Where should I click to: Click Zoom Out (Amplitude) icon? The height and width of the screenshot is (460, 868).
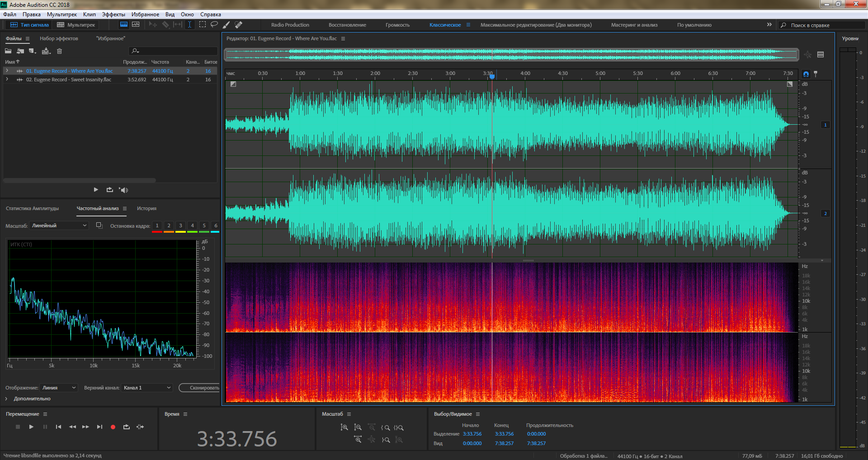[358, 427]
